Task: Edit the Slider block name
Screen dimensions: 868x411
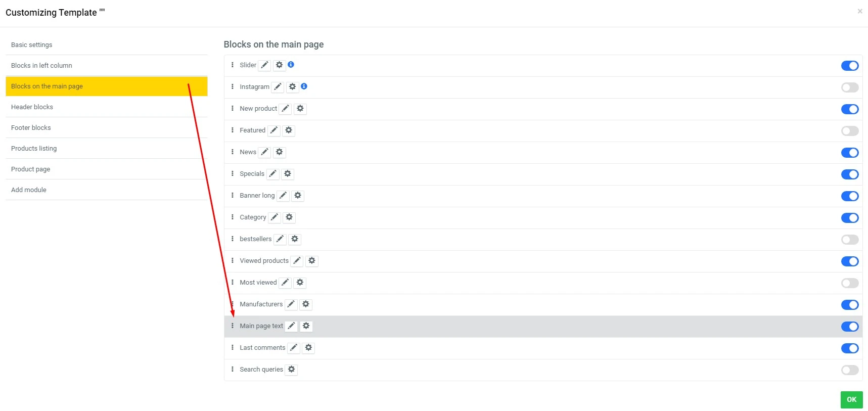Action: (x=264, y=65)
